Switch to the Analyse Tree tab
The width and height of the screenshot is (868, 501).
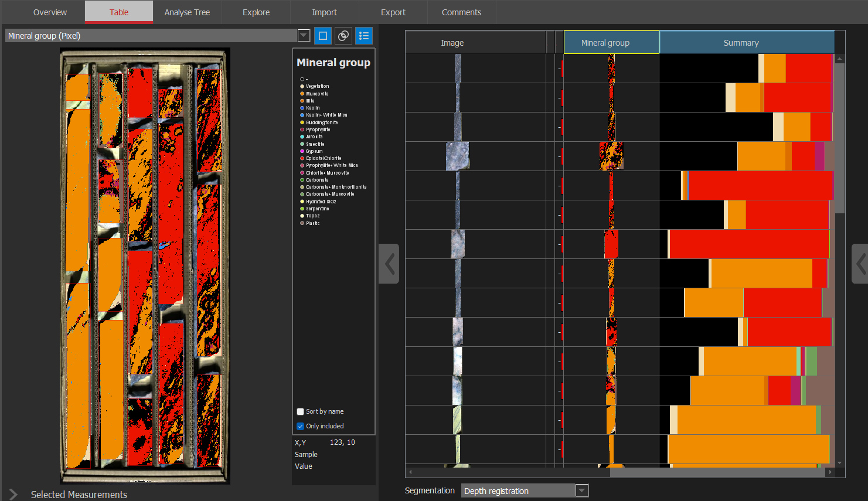coord(187,12)
